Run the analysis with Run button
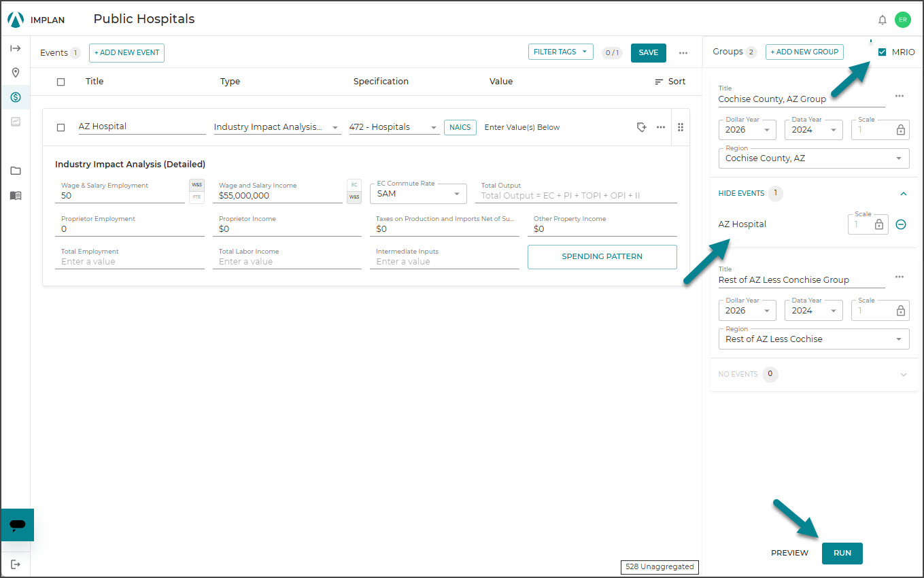Viewport: 924px width, 578px height. click(x=842, y=553)
